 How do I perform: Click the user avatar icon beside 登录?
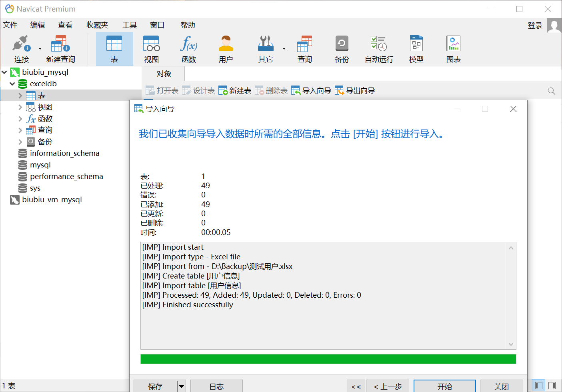(x=554, y=26)
